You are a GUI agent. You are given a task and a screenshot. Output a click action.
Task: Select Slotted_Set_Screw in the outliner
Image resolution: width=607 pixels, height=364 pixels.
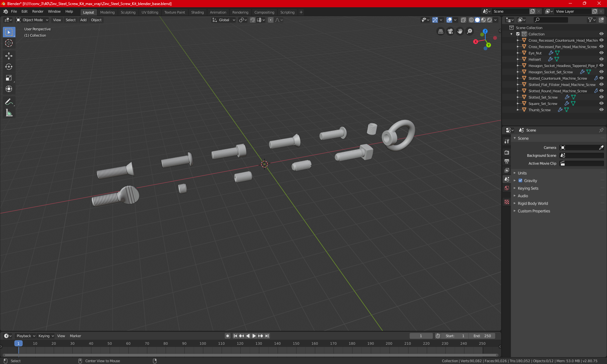pos(543,97)
